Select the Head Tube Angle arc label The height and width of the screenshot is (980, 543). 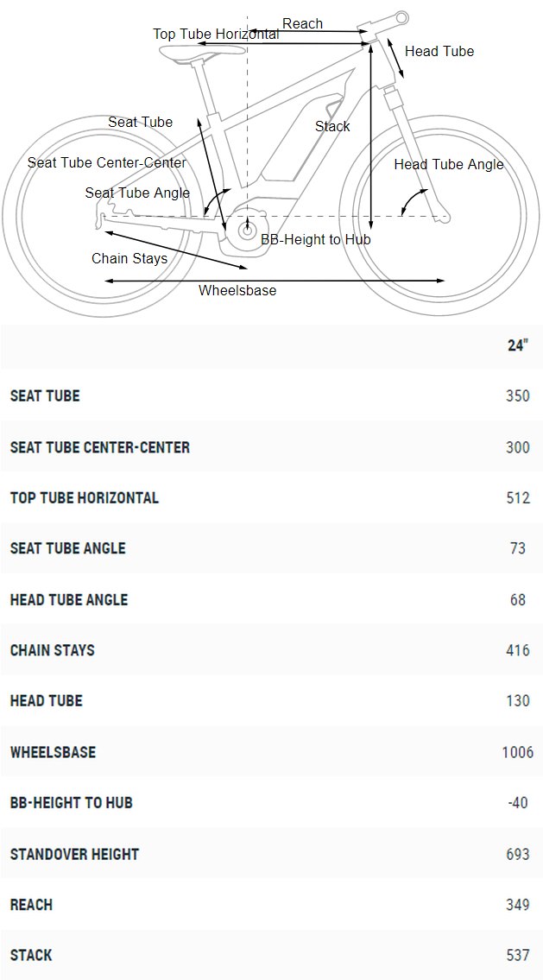click(x=449, y=164)
